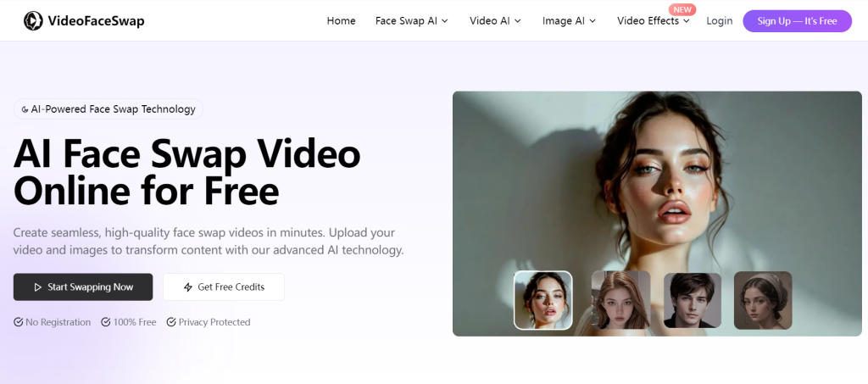The height and width of the screenshot is (384, 868).
Task: Click the Create seamless, high-quality description paragraph
Action: point(209,242)
